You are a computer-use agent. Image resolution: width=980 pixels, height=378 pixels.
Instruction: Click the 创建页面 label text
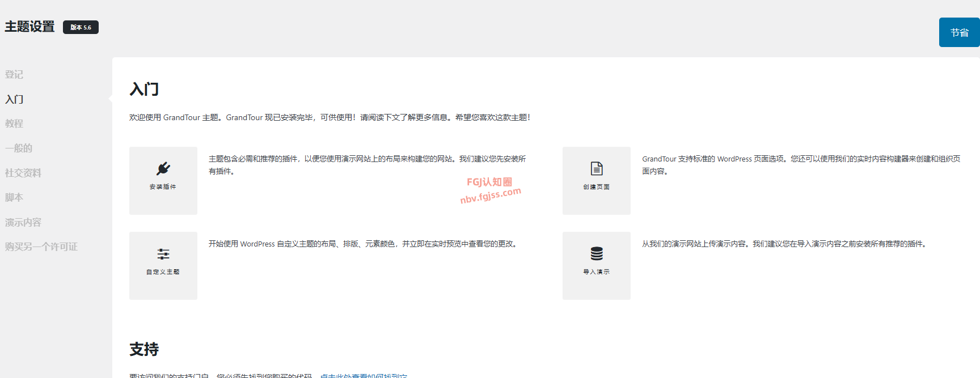tap(596, 187)
